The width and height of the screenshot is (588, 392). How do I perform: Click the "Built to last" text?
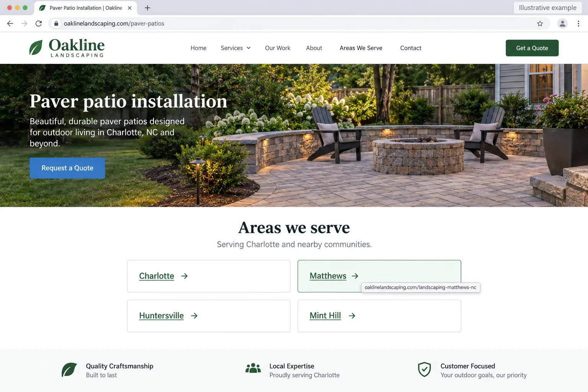click(101, 375)
